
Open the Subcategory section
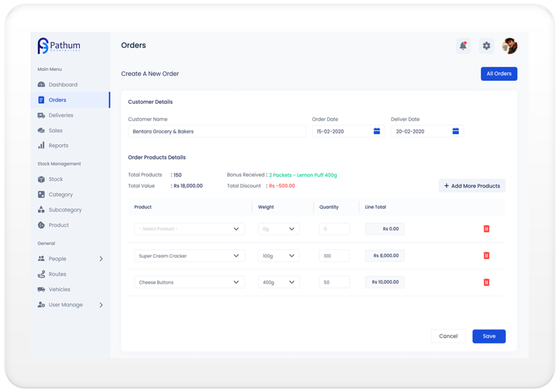pos(65,210)
